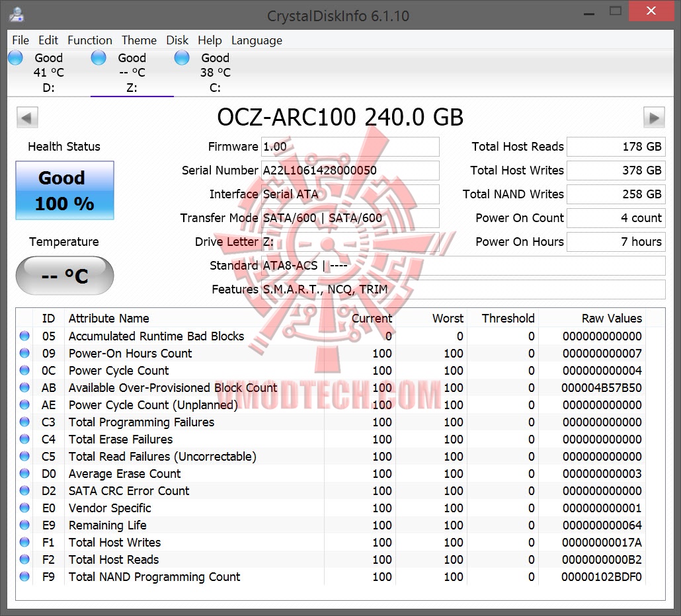Click status dot for Total Programming Failures
681x616 pixels.
click(24, 422)
